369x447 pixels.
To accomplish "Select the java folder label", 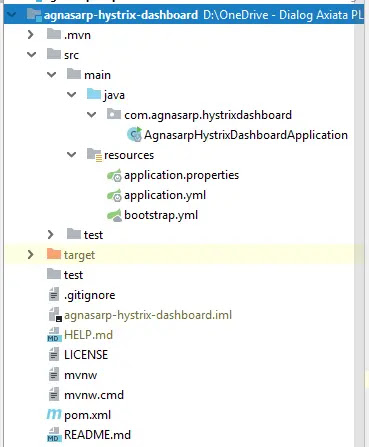I will (x=114, y=95).
